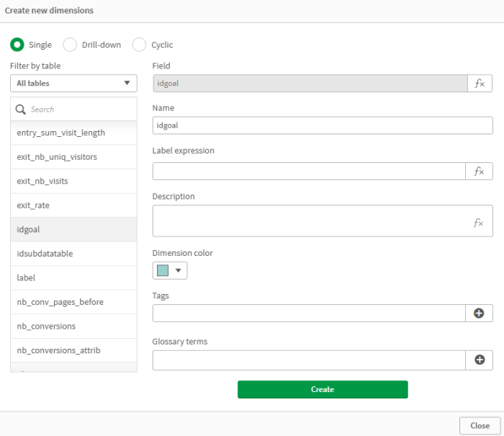The image size is (504, 436).
Task: Click into the Name input field
Action: click(323, 125)
